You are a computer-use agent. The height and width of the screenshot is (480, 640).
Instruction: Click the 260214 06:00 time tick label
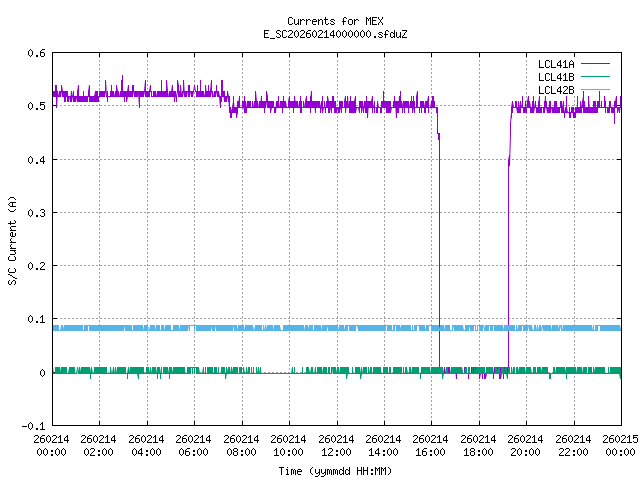(x=194, y=445)
